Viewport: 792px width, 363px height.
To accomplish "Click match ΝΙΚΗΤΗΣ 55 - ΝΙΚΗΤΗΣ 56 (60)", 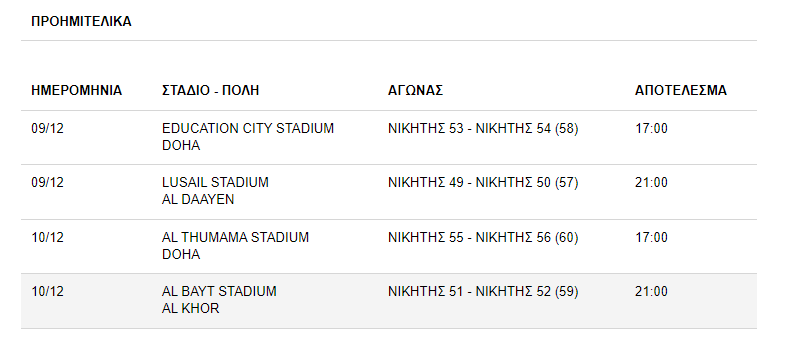I will [x=483, y=237].
